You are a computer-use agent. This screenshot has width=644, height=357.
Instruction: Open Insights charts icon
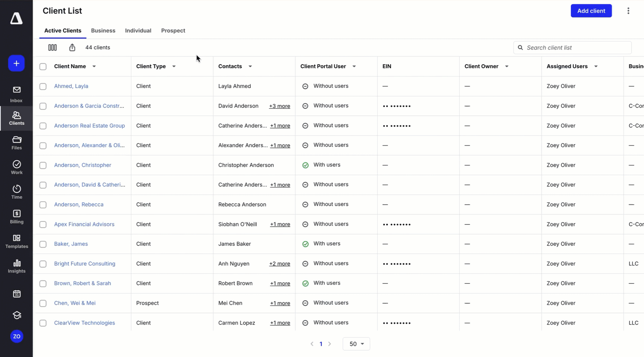coord(16,266)
